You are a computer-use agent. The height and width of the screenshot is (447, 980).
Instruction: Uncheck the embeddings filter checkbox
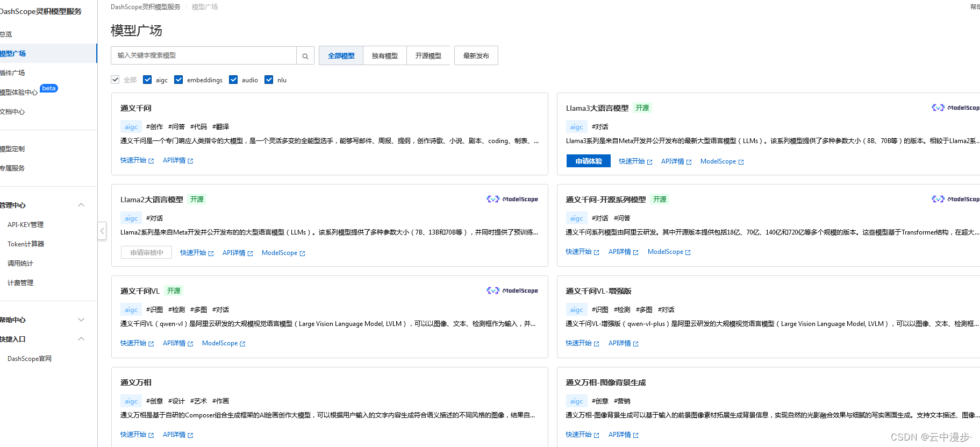click(178, 80)
